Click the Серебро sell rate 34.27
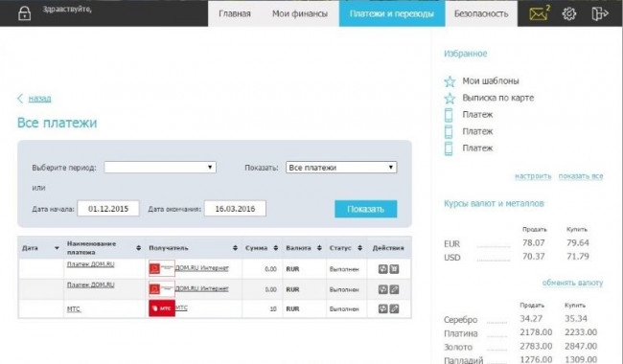 (531, 318)
